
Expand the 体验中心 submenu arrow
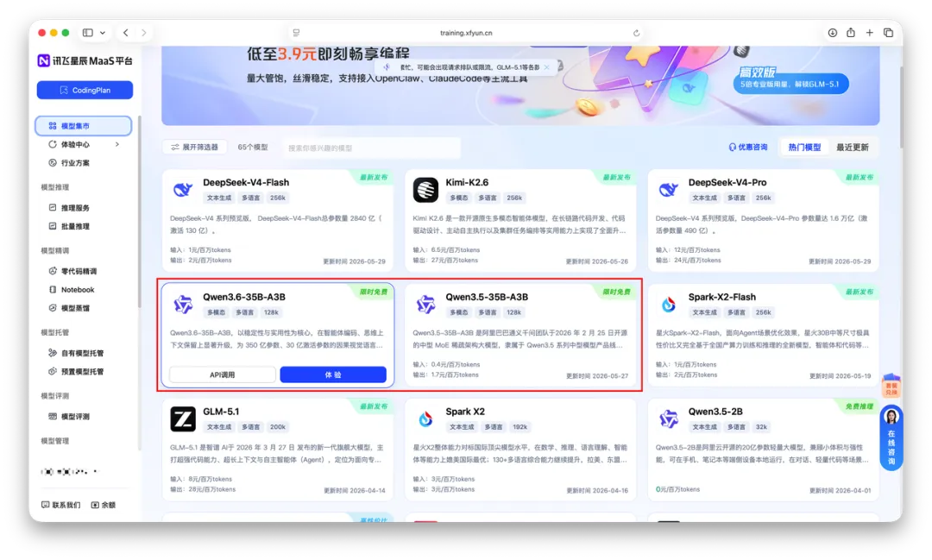pyautogui.click(x=117, y=144)
